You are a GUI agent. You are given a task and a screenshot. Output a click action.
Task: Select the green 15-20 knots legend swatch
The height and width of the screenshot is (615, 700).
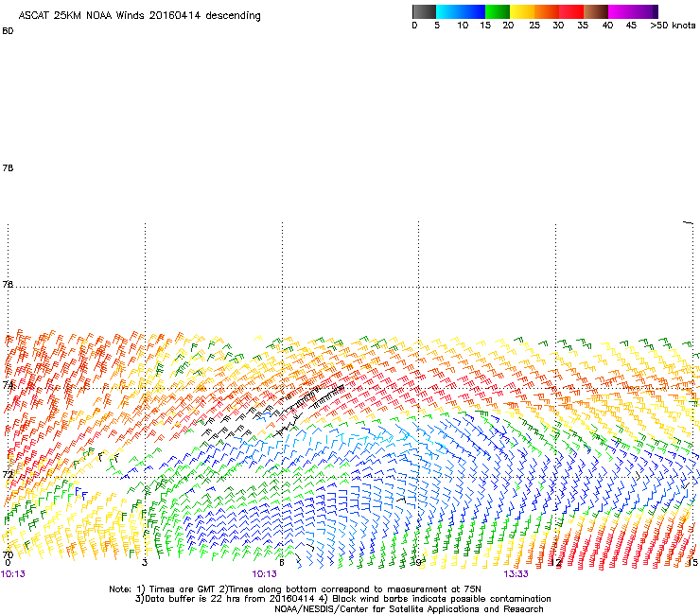(x=498, y=11)
